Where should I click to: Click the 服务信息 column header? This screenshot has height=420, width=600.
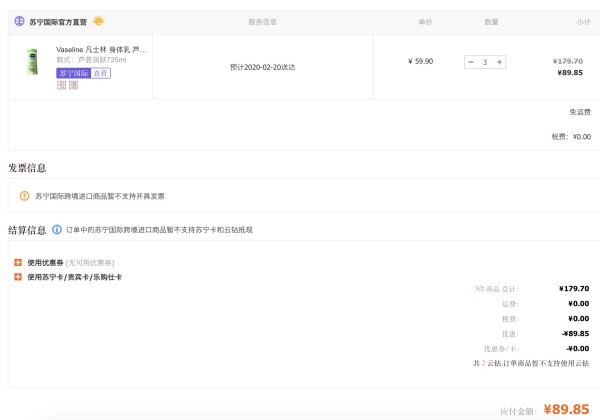[x=262, y=22]
